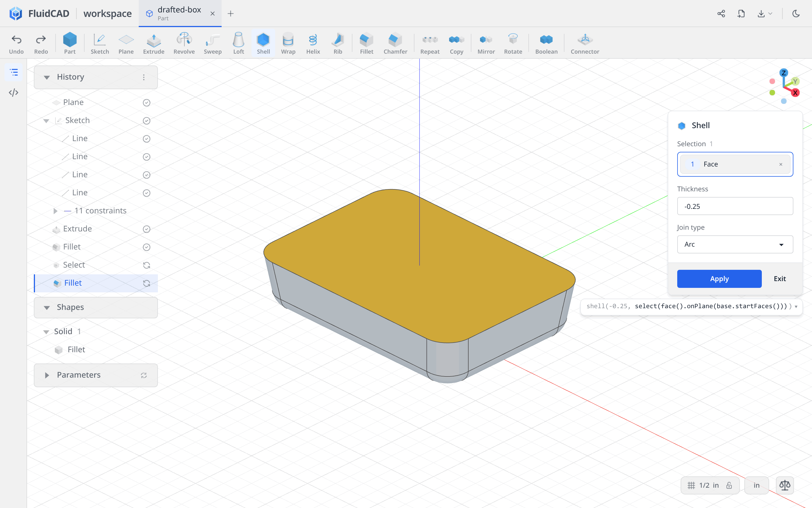Click refresh icon on Select history row

click(x=146, y=265)
